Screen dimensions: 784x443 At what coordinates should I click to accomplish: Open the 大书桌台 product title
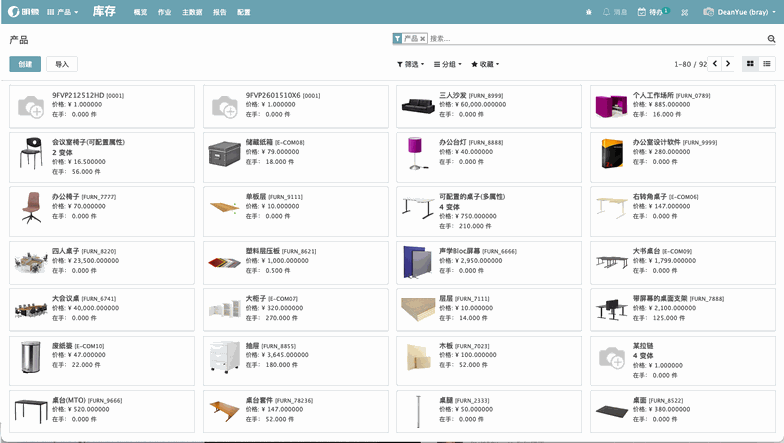646,251
